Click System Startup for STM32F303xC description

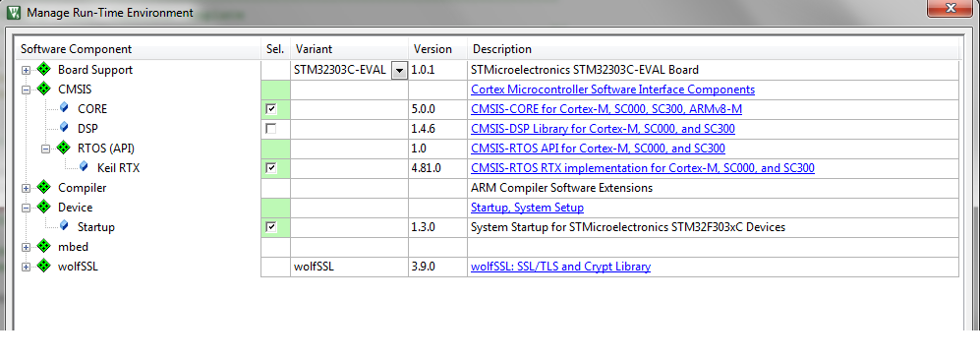627,227
